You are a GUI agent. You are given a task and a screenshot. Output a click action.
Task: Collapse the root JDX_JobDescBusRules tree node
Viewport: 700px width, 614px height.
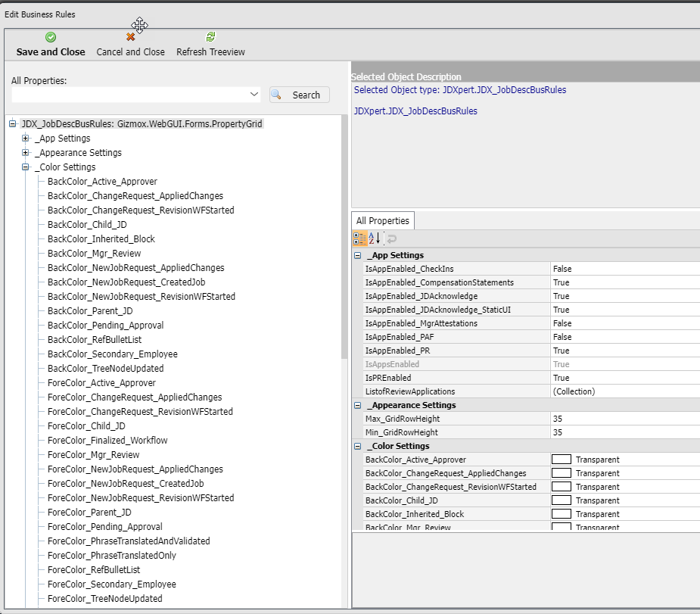(x=12, y=123)
